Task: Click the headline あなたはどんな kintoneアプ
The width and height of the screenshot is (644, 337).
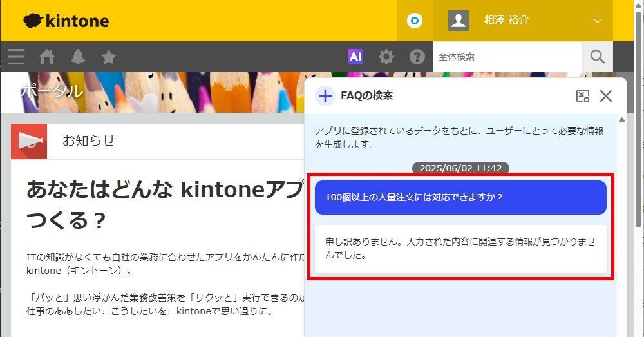Action: 165,190
